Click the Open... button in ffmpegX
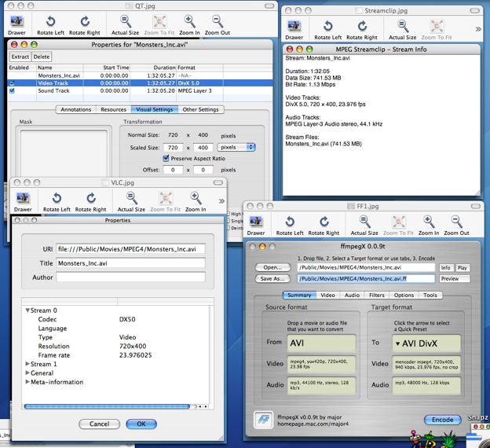Image resolution: width=490 pixels, height=448 pixels. click(272, 267)
